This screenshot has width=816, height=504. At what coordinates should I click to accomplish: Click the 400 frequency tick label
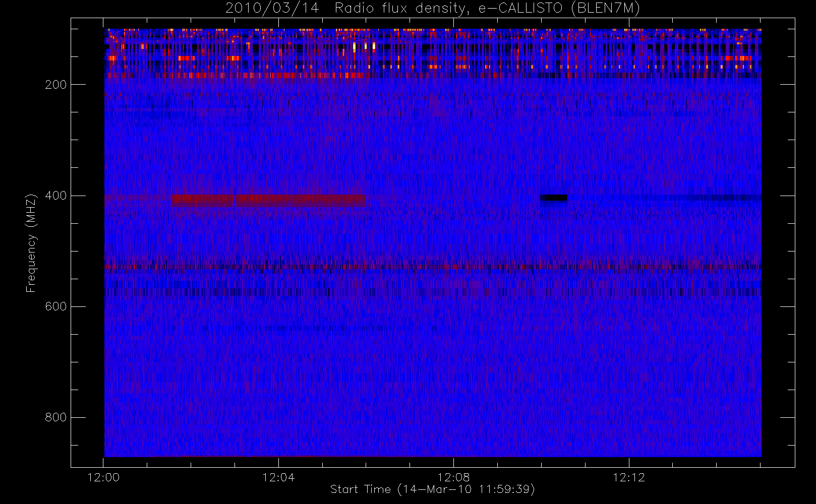[x=56, y=196]
